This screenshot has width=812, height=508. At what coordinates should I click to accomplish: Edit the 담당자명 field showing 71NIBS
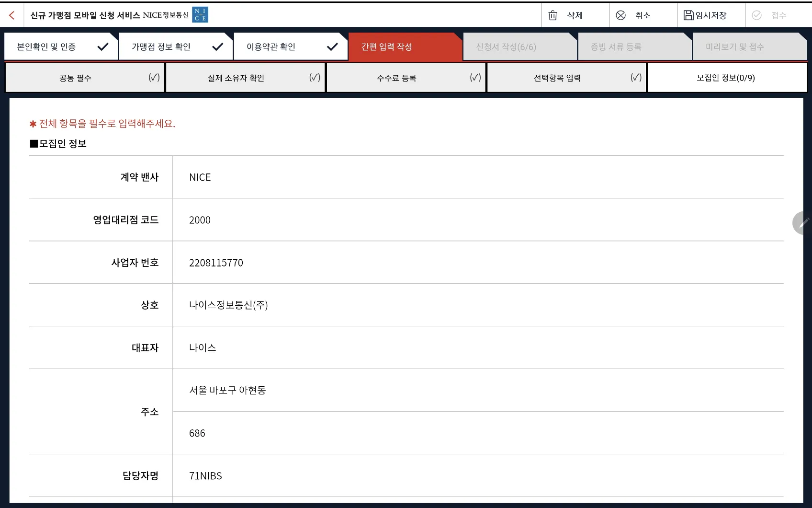[x=478, y=475]
